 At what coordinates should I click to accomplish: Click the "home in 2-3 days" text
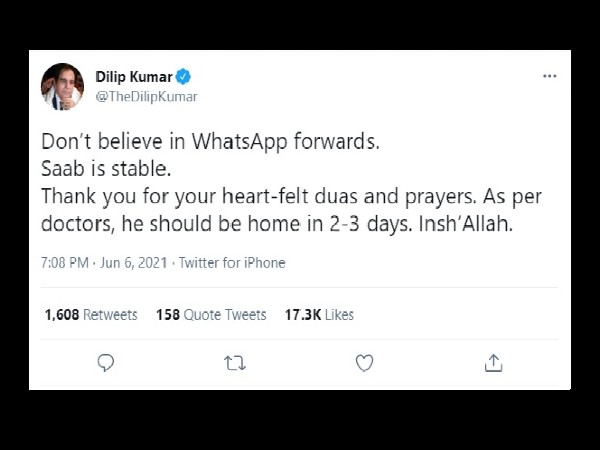point(330,224)
